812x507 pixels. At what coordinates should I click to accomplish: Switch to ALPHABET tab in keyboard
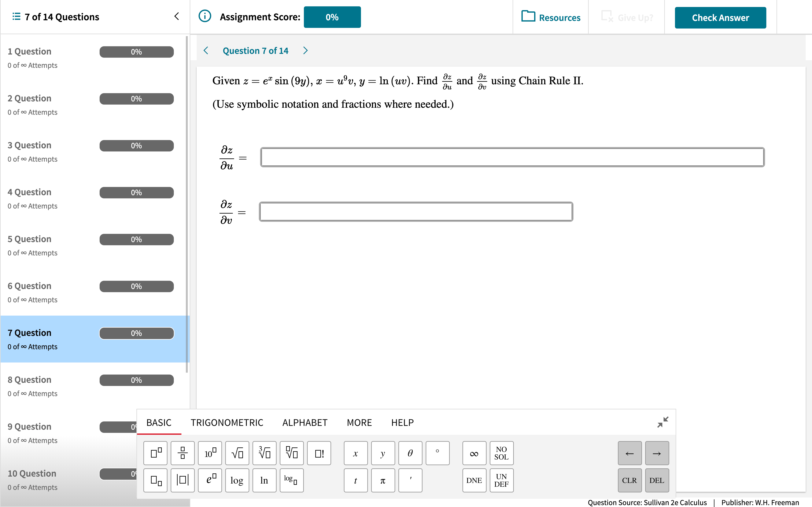click(304, 422)
